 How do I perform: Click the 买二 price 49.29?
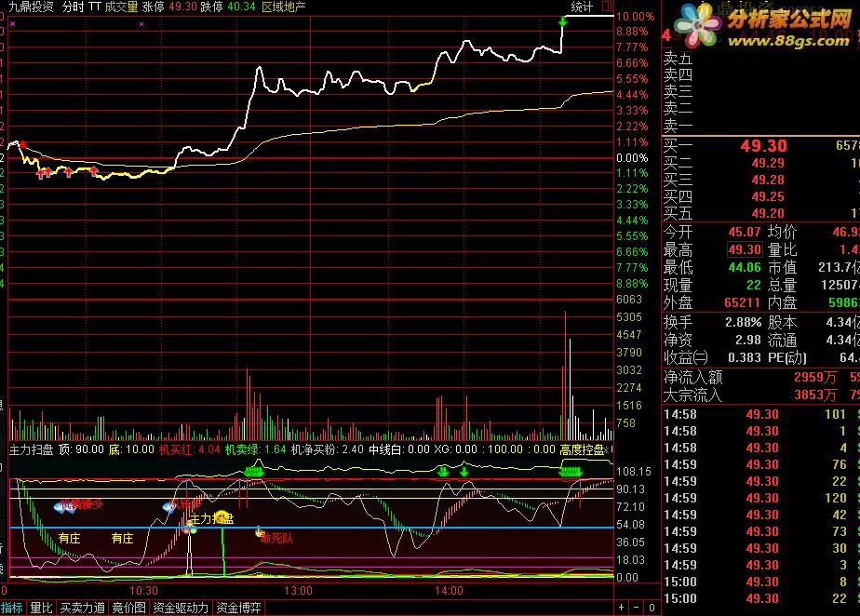click(768, 163)
